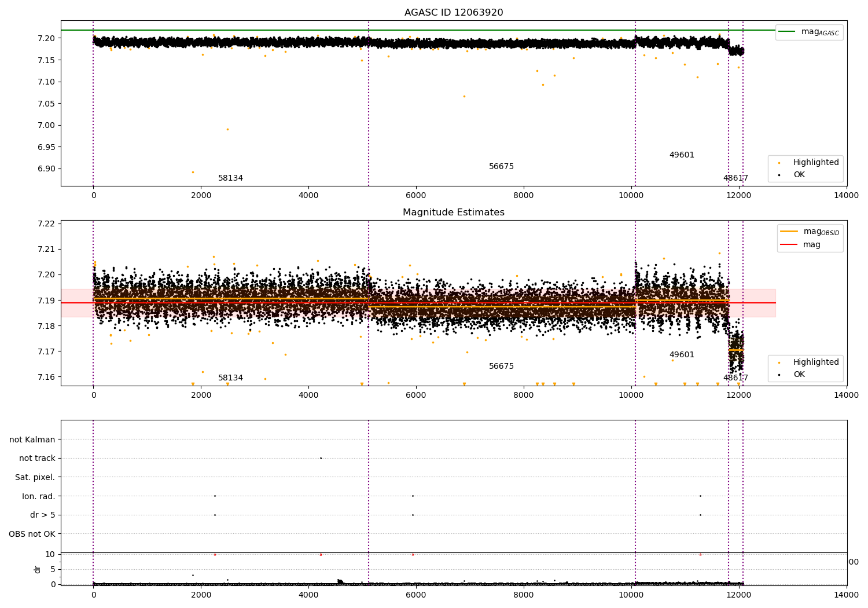Click the 7.18 y-tick in the middle plot
The image size is (868, 608).
pos(46,326)
